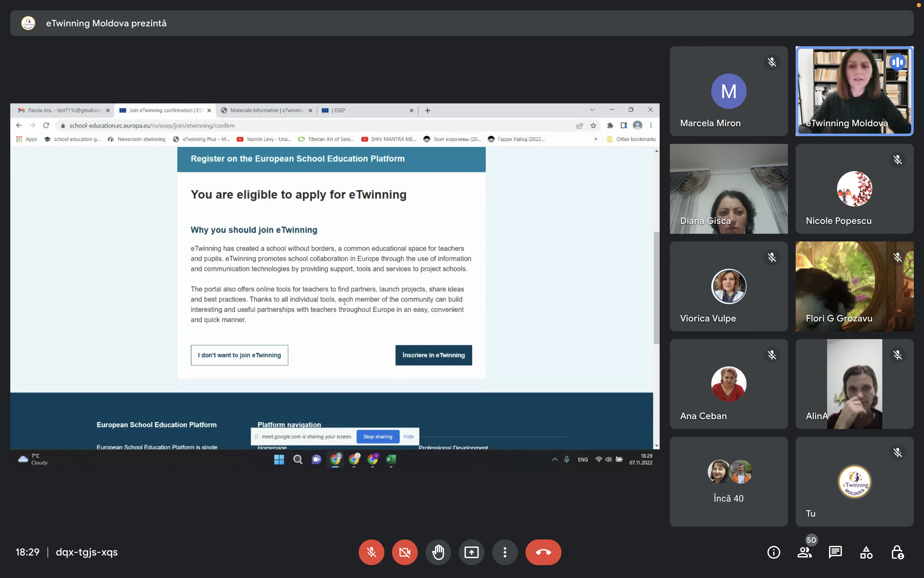Open Windows Start menu in taskbar
This screenshot has height=578, width=924.
click(x=279, y=459)
